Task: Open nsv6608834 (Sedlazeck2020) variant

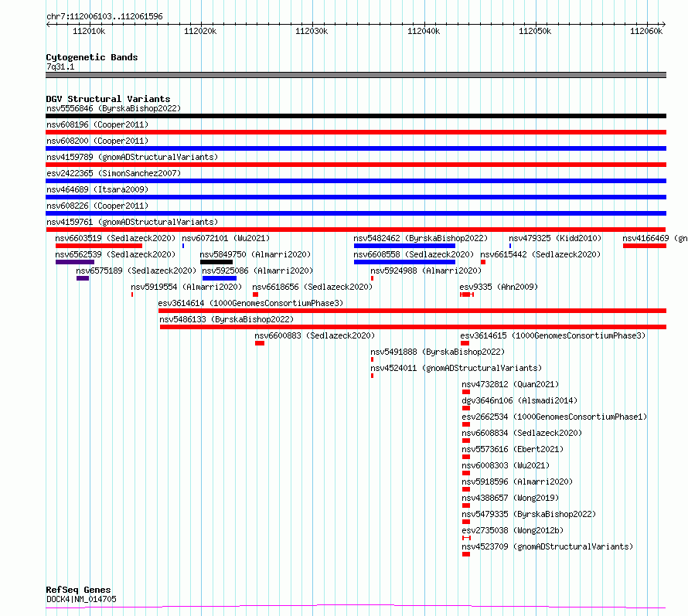Action: point(522,433)
